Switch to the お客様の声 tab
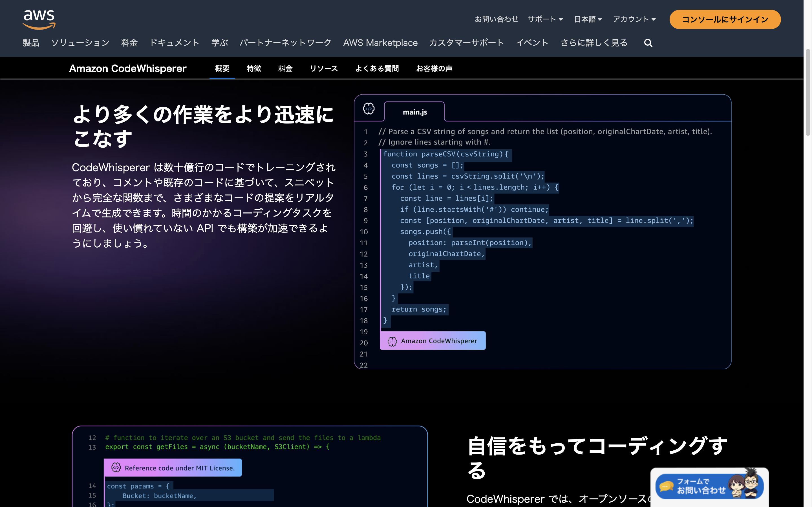 pyautogui.click(x=434, y=68)
